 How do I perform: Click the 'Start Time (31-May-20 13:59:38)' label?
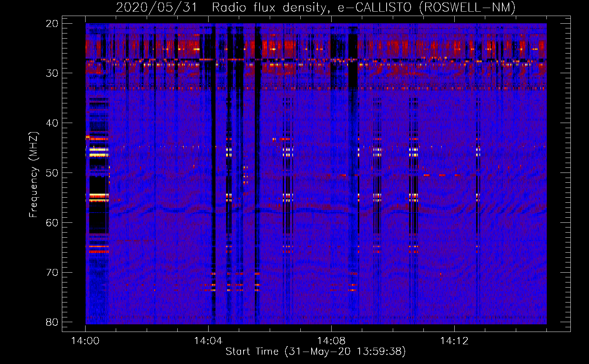(316, 352)
